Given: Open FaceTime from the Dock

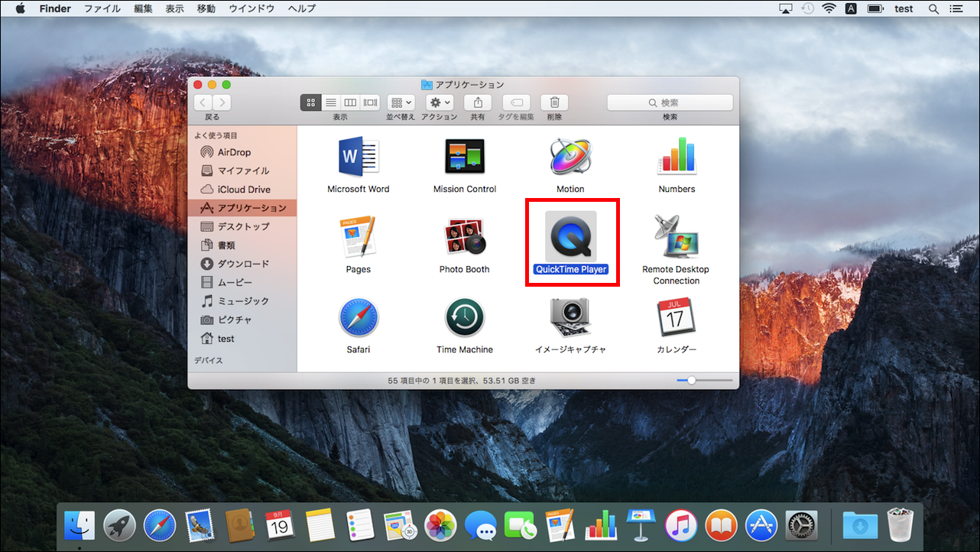Looking at the screenshot, I should (x=521, y=525).
